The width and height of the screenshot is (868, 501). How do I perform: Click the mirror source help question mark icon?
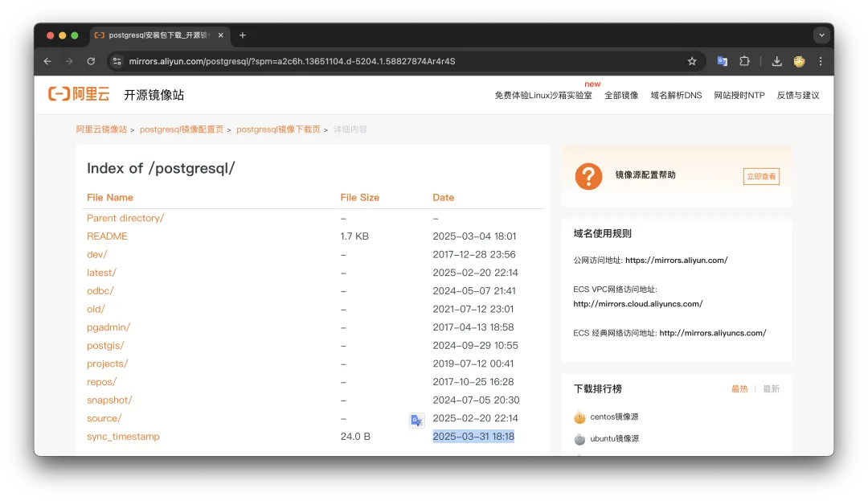(x=588, y=176)
